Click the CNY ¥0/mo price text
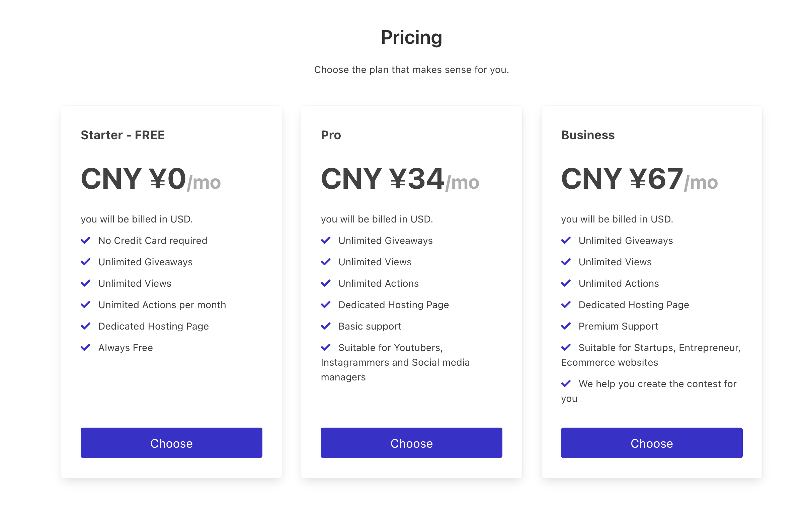This screenshot has width=804, height=532. [x=151, y=179]
